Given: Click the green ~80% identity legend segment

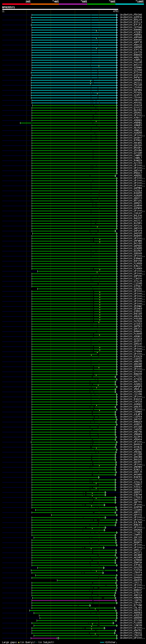Looking at the screenshot, I should tap(101, 4).
